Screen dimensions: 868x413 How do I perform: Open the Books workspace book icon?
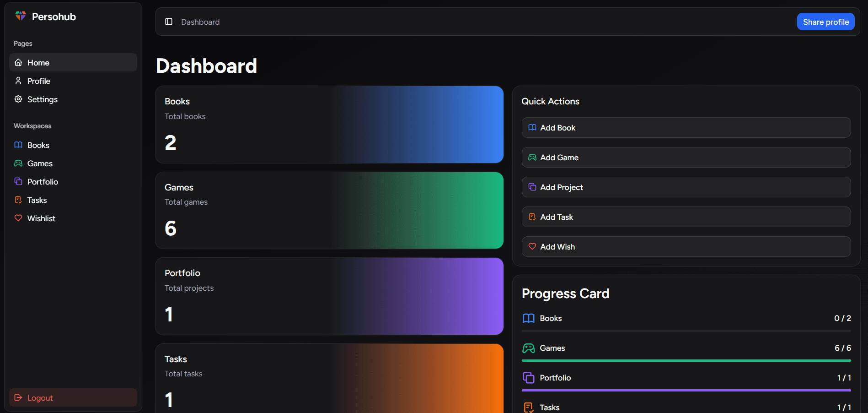click(x=18, y=145)
